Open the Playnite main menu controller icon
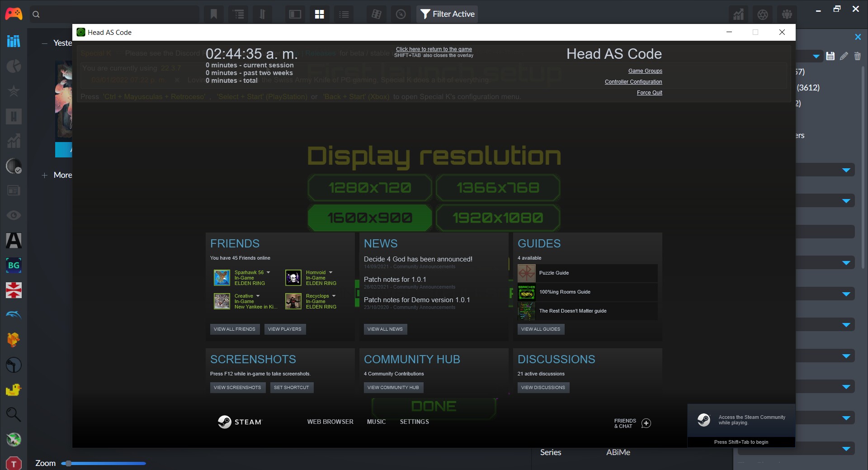Viewport: 868px width, 470px height. tap(14, 14)
